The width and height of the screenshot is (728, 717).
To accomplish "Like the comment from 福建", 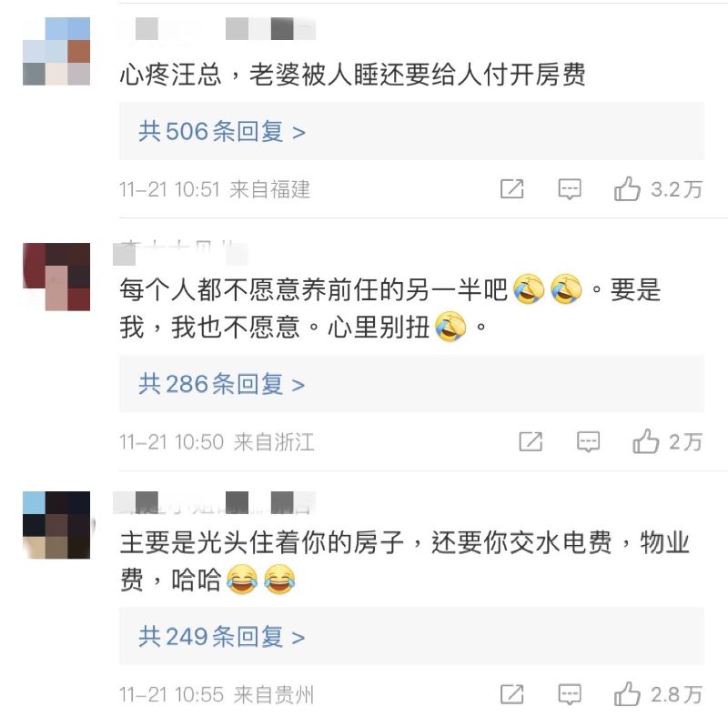I will tap(627, 189).
